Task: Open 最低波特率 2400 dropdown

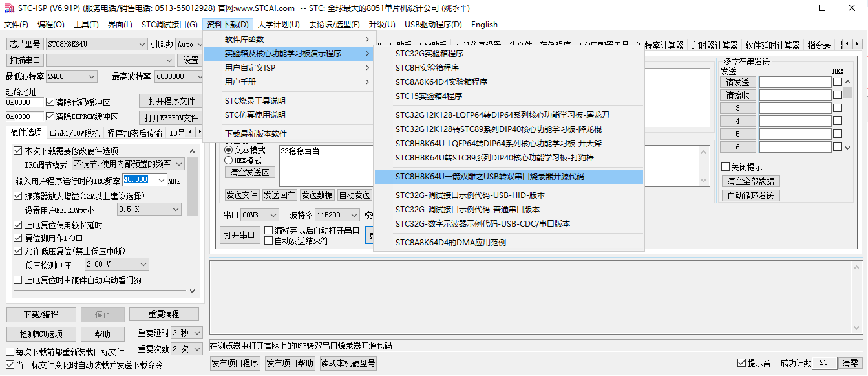Action: click(72, 76)
